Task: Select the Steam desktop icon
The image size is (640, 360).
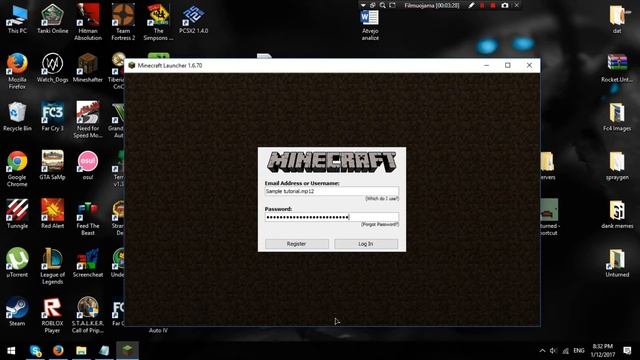Action: click(17, 311)
